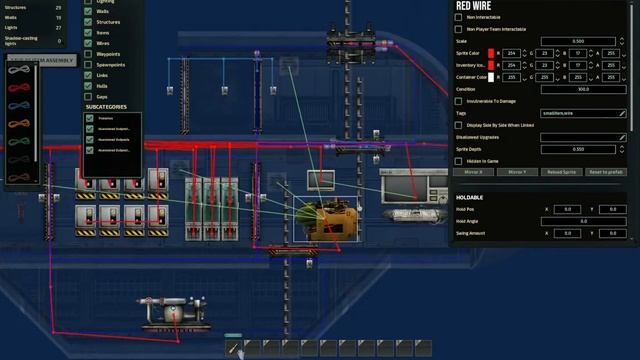Select the orange wire in the wire palette
This screenshot has width=640, height=360.
[19, 123]
